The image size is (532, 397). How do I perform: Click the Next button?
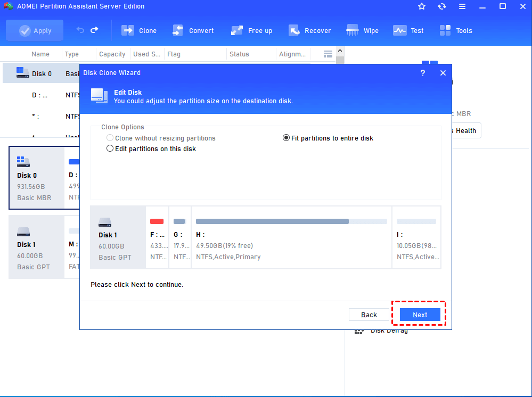pyautogui.click(x=420, y=315)
